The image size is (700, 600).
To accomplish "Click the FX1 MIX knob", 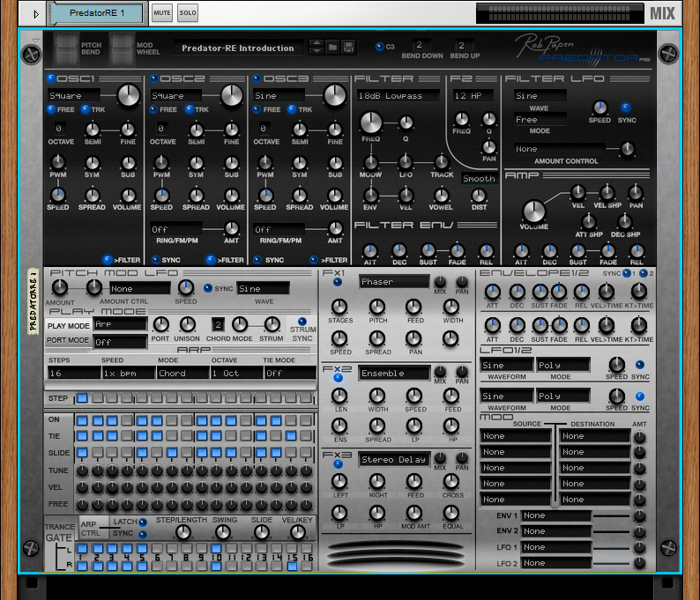I will (440, 281).
